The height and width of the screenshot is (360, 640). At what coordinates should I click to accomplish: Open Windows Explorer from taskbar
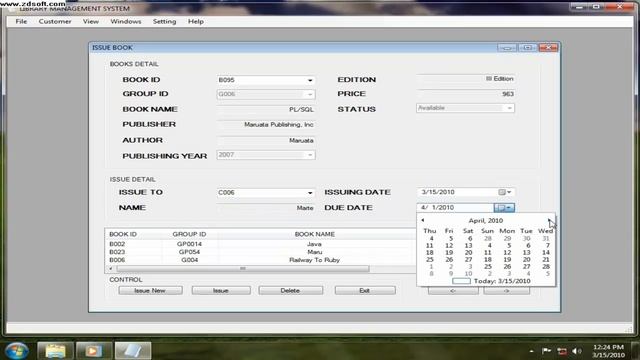click(56, 351)
